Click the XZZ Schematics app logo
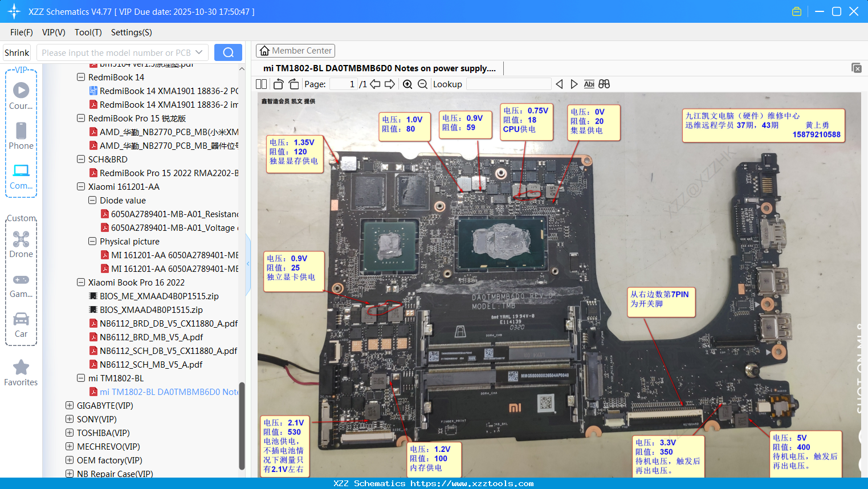 pos(14,11)
